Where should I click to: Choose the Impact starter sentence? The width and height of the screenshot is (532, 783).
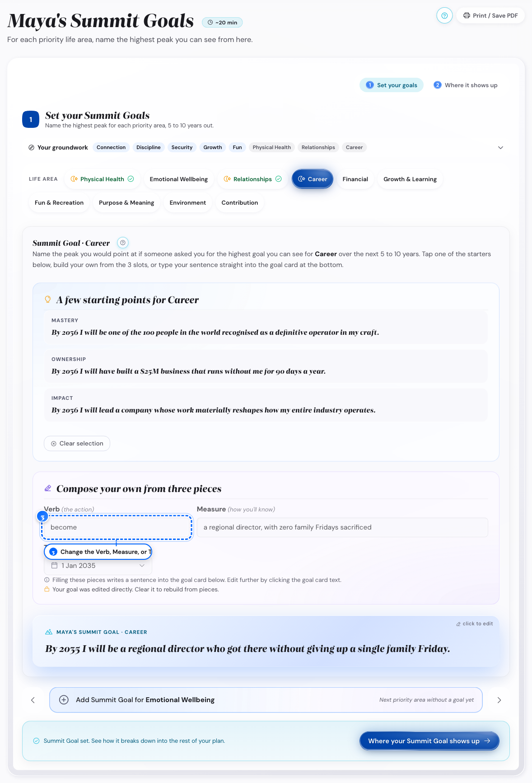266,405
